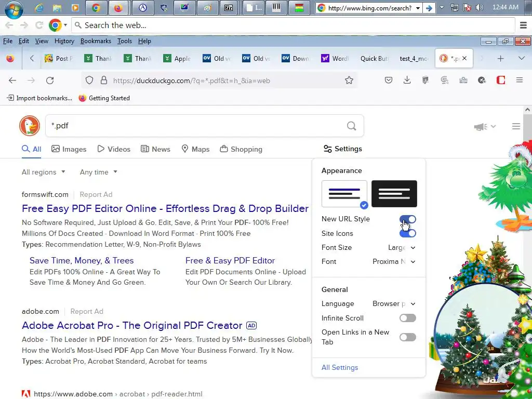Select the light appearance theme

point(344,194)
